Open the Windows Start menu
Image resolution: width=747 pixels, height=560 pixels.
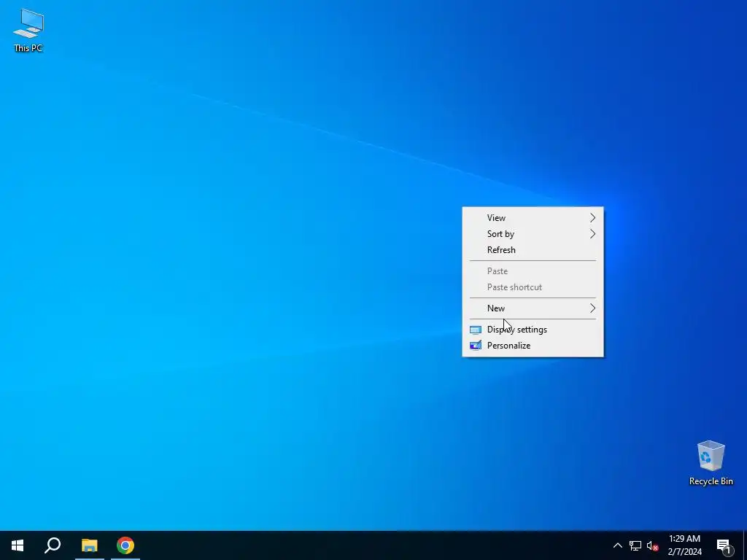click(18, 545)
